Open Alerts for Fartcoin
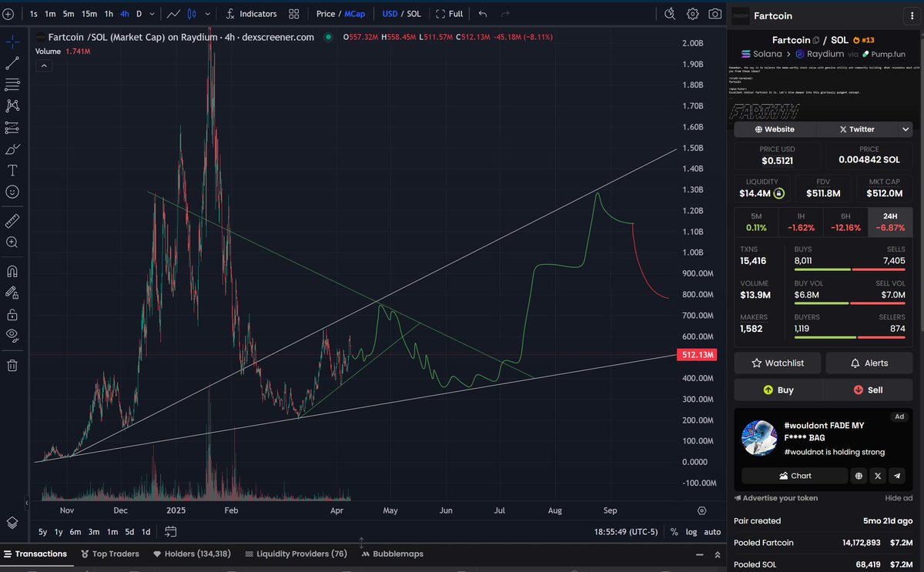924x572 pixels. coord(869,363)
